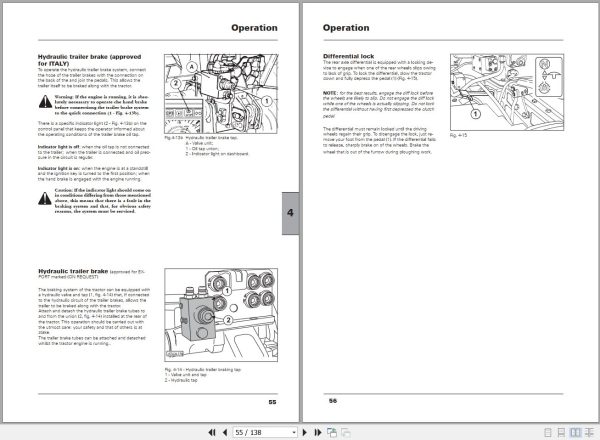
Task: Click the 'Hydraulic trailer brake (approved for ITALY)' heading
Action: coord(90,60)
